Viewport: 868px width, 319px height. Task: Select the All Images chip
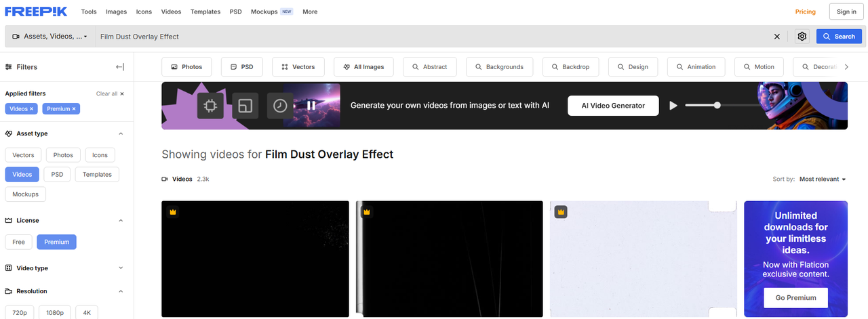(363, 67)
